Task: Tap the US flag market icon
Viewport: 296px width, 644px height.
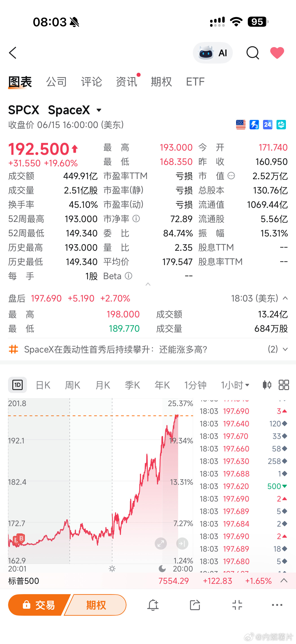Action: (241, 124)
